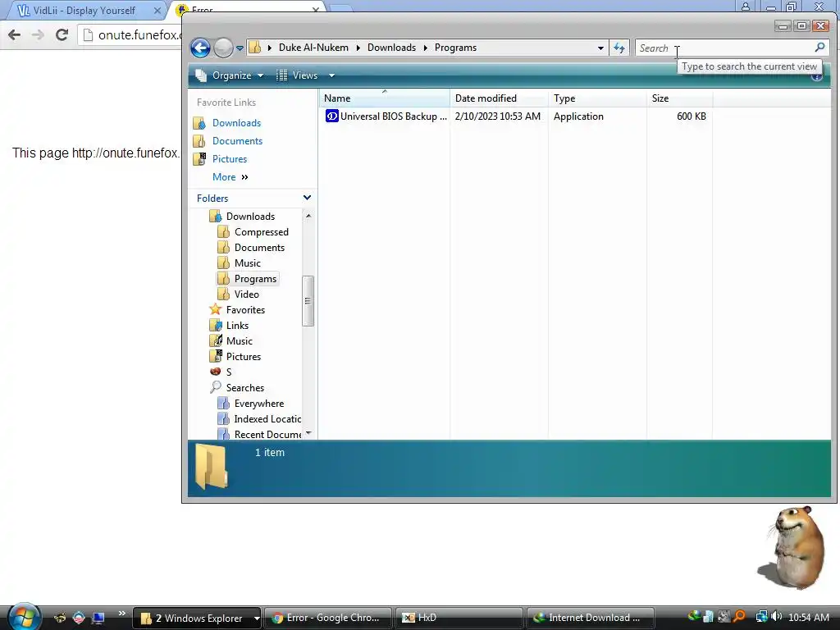Select Recent Documents search folder

[x=267, y=435]
